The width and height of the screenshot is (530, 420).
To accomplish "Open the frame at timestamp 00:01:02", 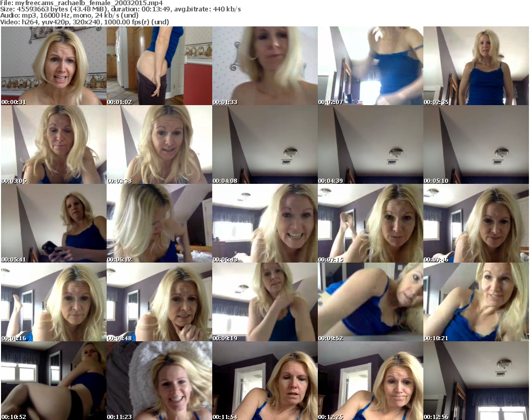I will 159,66.
